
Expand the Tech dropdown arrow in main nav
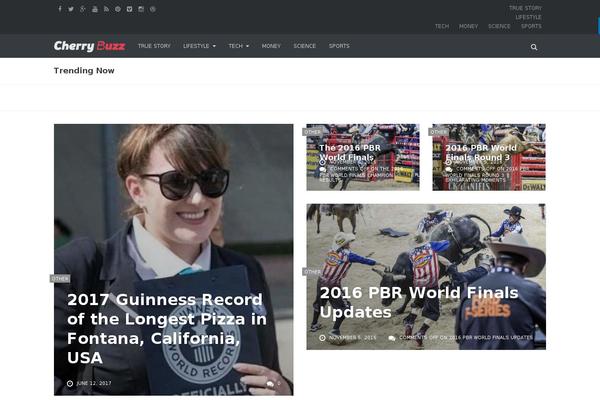pos(247,46)
